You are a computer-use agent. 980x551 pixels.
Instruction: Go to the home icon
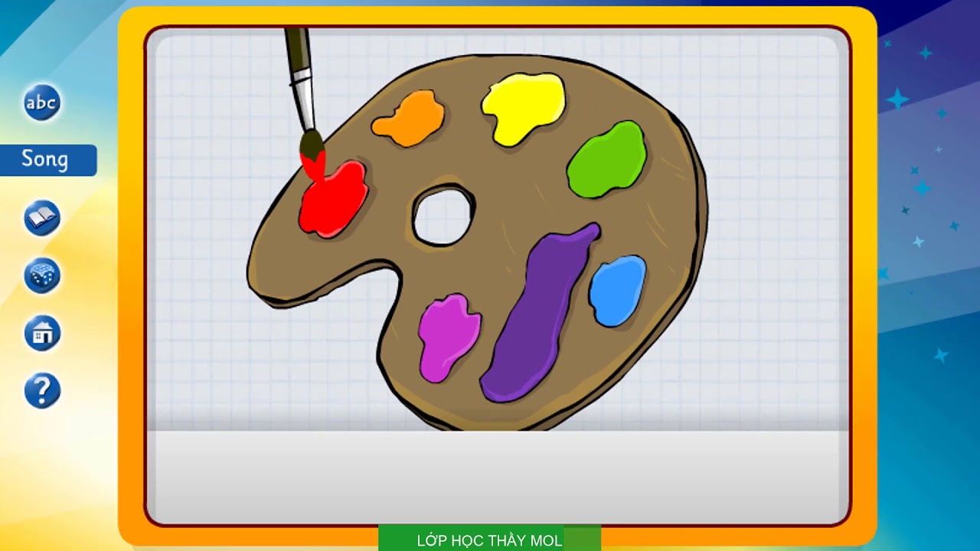click(x=42, y=334)
